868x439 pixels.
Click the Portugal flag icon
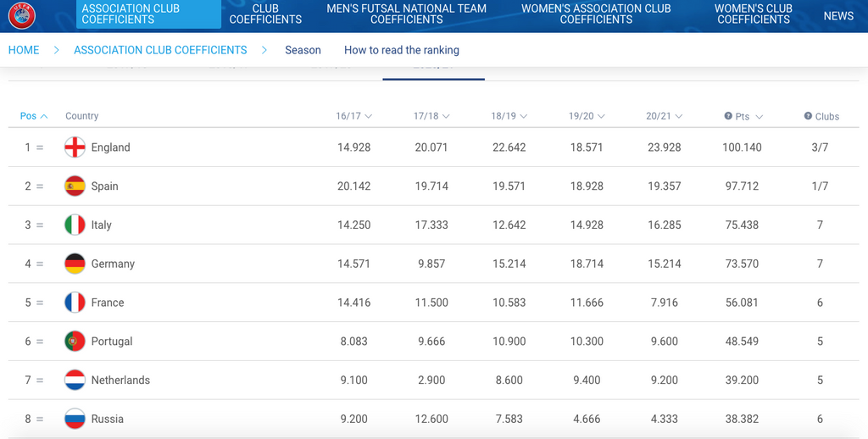tap(75, 342)
